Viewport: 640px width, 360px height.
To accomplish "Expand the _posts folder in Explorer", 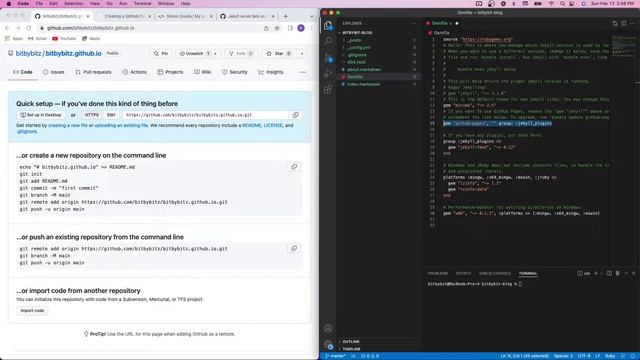I will [354, 40].
